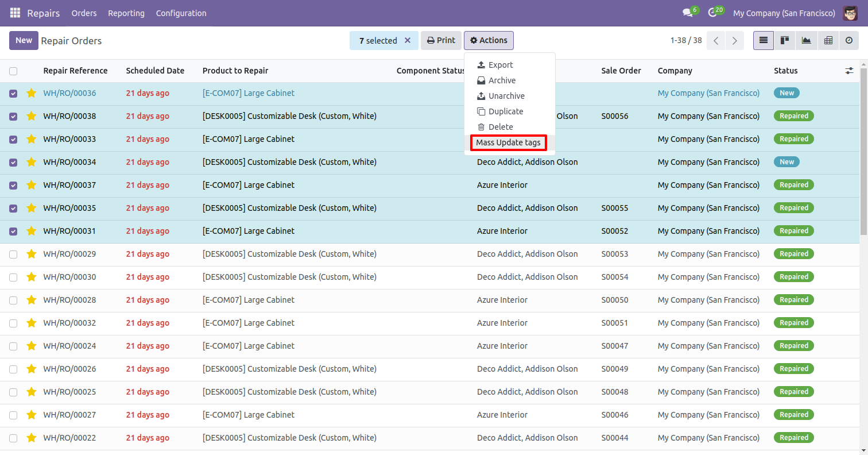The image size is (868, 455).
Task: Collapse the Actions dropdown
Action: (489, 41)
